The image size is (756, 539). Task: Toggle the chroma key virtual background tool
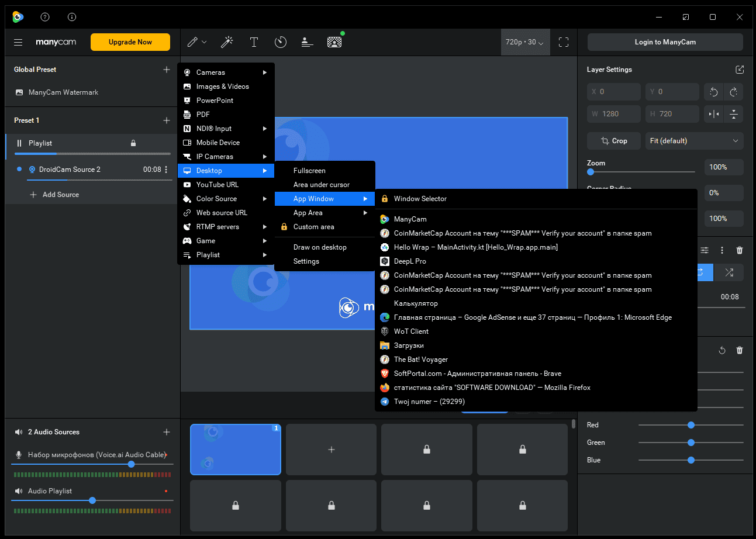coord(334,42)
